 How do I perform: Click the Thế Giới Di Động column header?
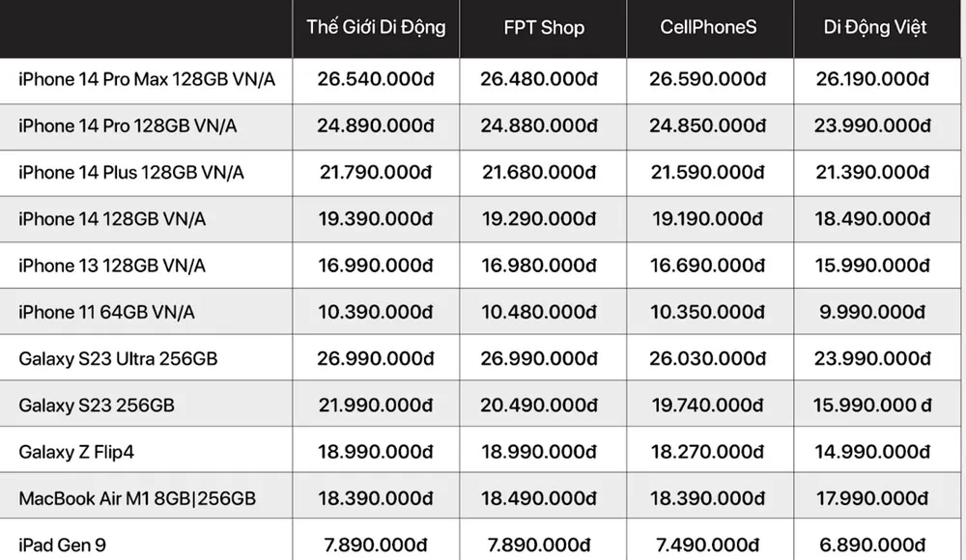coord(376,27)
